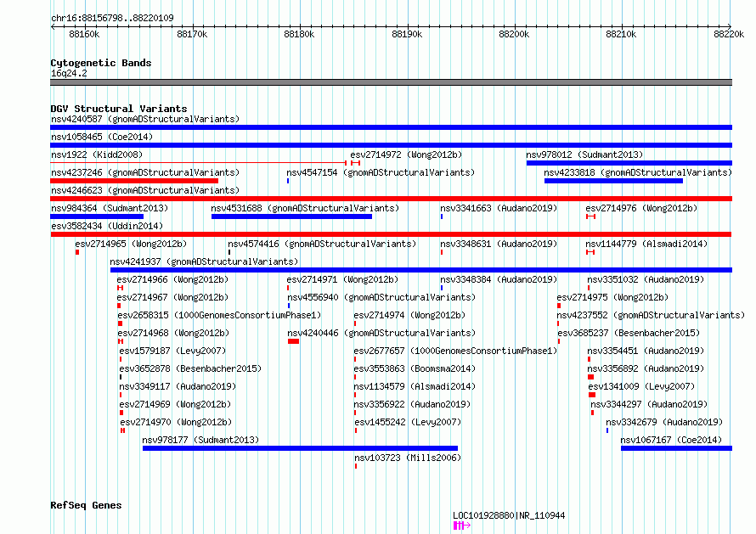
Task: Click nsv4547154 gnomAD variant label
Action: pos(381,172)
